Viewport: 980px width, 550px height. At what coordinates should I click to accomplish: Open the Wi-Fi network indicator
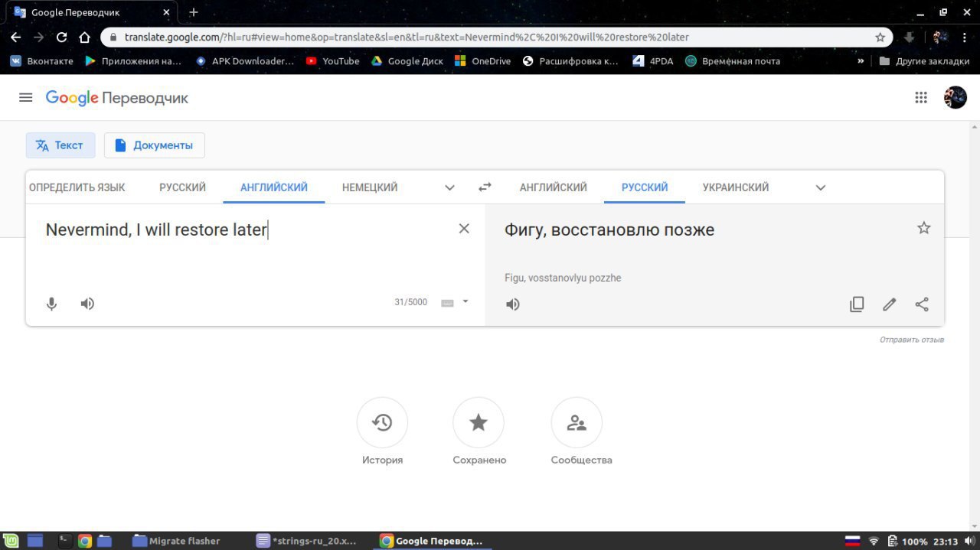tap(874, 541)
